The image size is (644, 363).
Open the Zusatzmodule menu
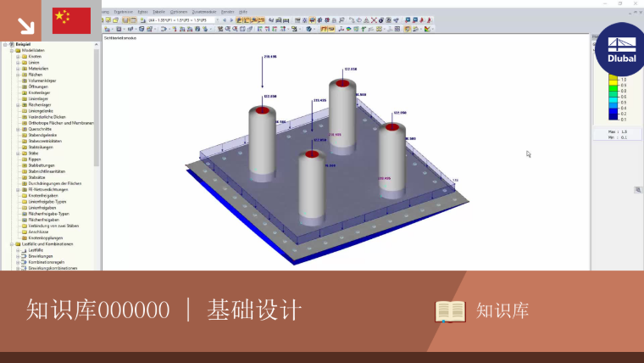pos(204,12)
